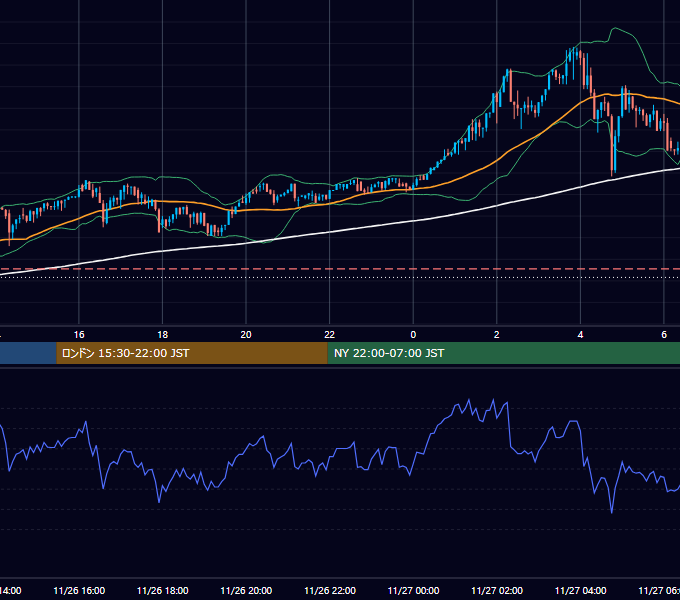Image resolution: width=680 pixels, height=600 pixels.
Task: Click the 16 hour label on price chart axis
Action: (79, 335)
